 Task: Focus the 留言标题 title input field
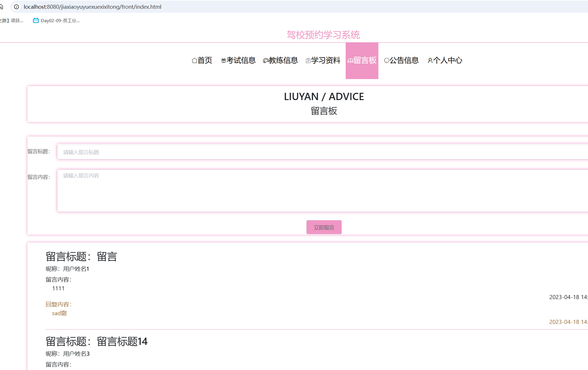323,152
